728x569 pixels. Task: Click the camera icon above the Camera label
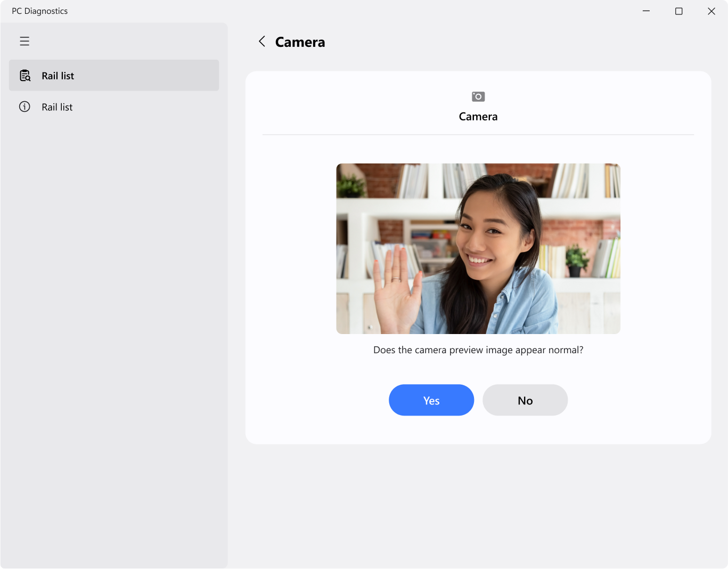point(478,96)
